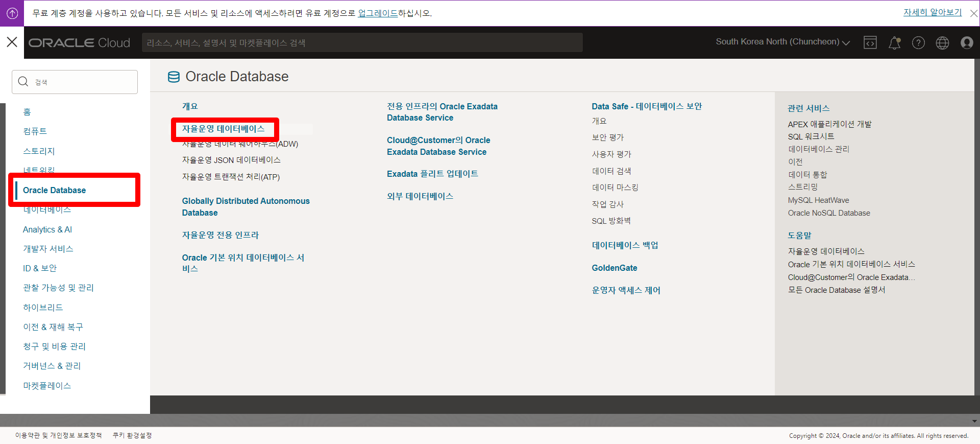Open 보안 평가 under Data Safe

click(x=607, y=137)
